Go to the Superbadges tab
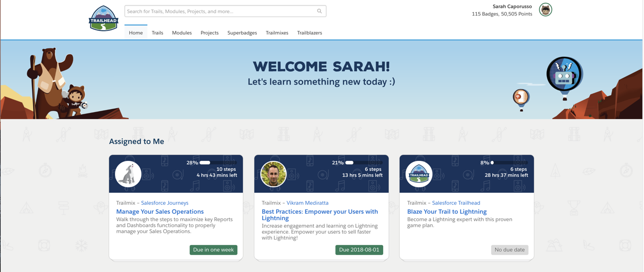 pos(242,33)
